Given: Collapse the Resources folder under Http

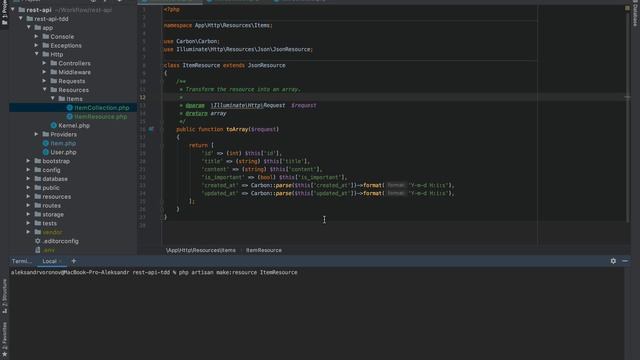Looking at the screenshot, I should [x=44, y=90].
